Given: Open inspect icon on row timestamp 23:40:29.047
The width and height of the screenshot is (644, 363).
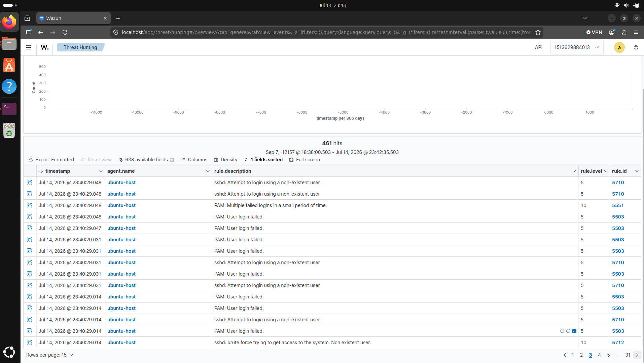Looking at the screenshot, I should click(30, 228).
